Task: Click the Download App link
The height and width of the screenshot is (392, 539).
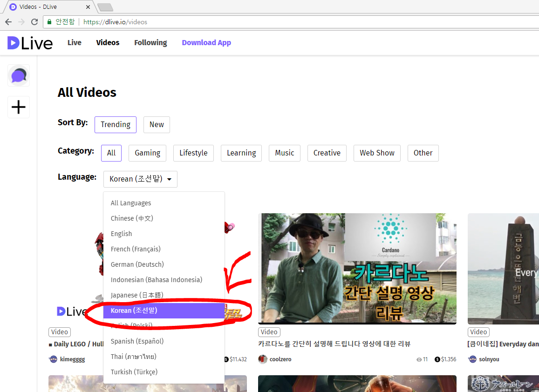Action: pos(206,43)
